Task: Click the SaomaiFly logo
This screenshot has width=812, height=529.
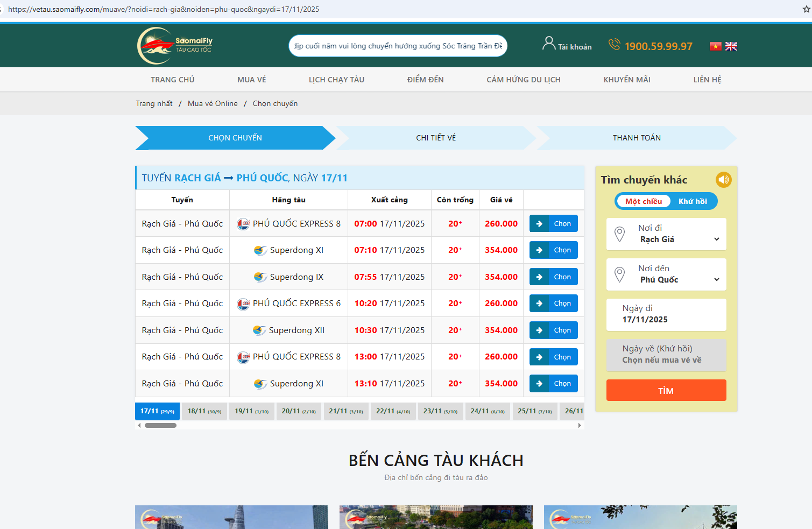Action: point(175,46)
